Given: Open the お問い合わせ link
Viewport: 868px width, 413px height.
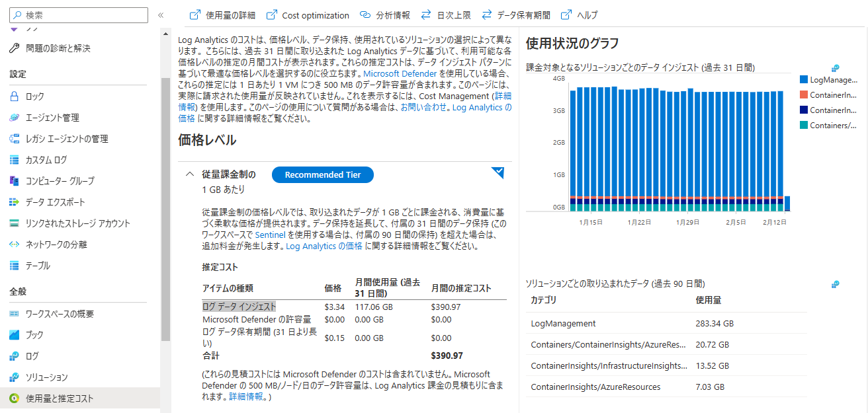Looking at the screenshot, I should pos(424,107).
